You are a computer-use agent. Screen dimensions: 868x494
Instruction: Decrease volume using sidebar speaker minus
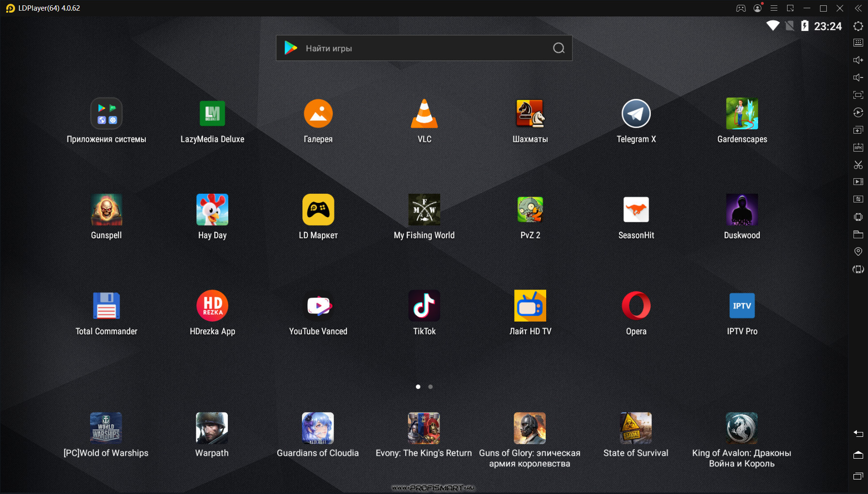tap(858, 77)
